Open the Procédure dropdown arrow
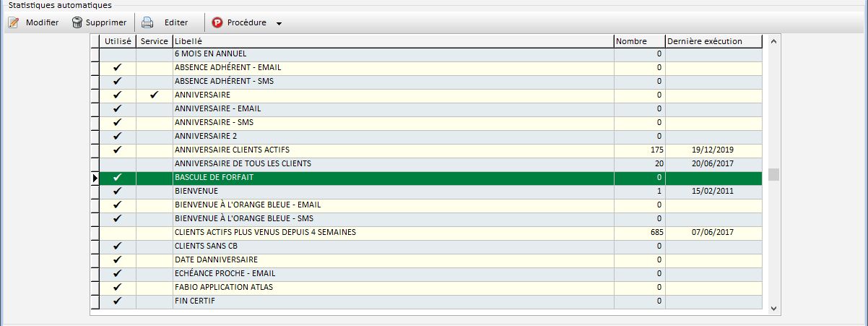This screenshot has height=326, width=868. click(279, 23)
